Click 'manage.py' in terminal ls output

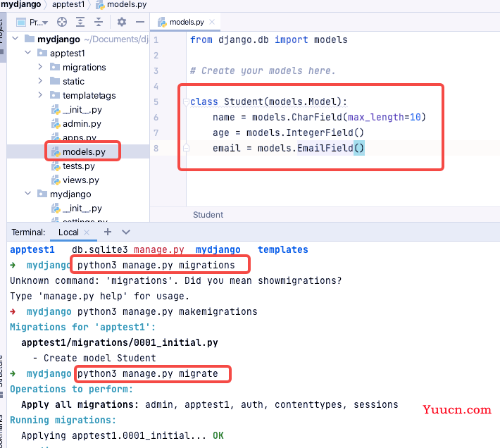158,249
